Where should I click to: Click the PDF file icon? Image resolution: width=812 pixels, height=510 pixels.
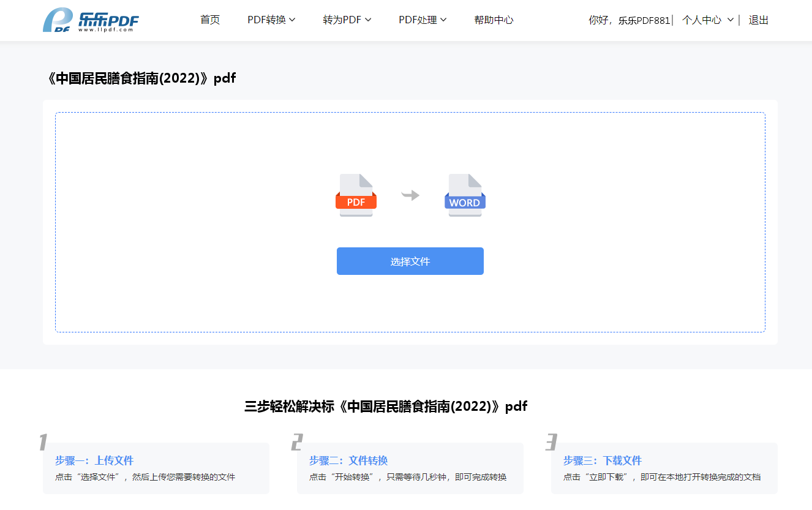click(x=356, y=195)
